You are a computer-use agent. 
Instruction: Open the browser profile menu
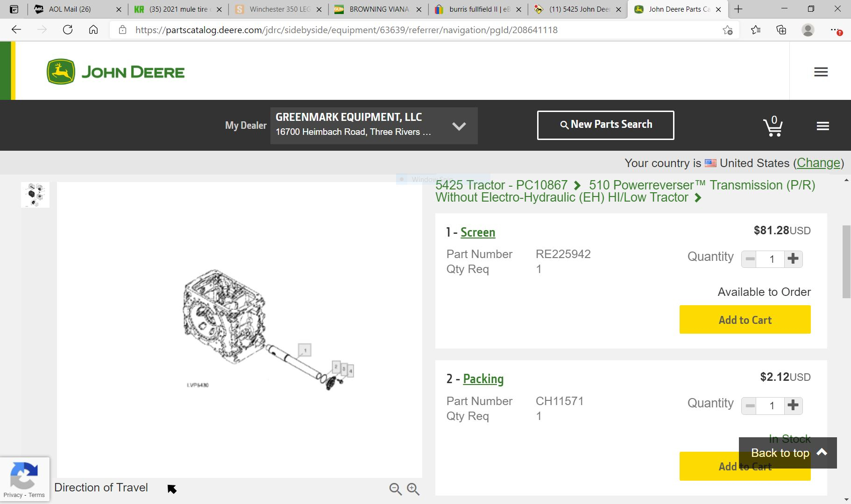tap(808, 30)
